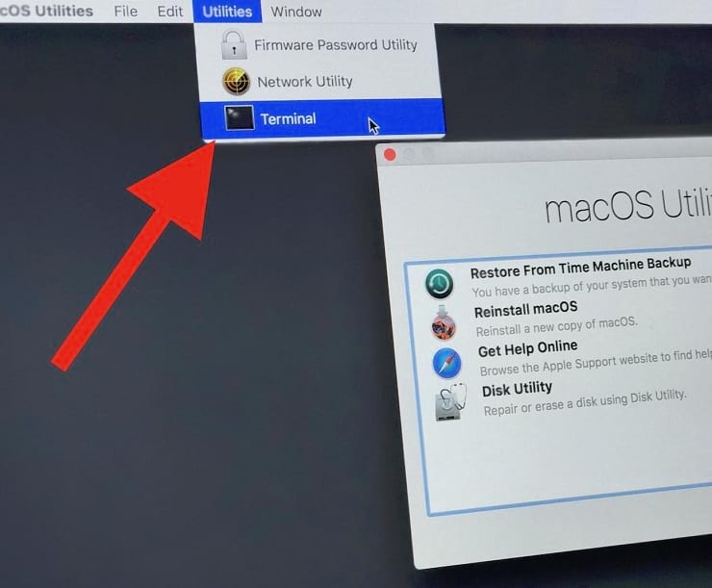Launch Terminal from the Utilities menu
712x588 pixels.
(x=322, y=118)
